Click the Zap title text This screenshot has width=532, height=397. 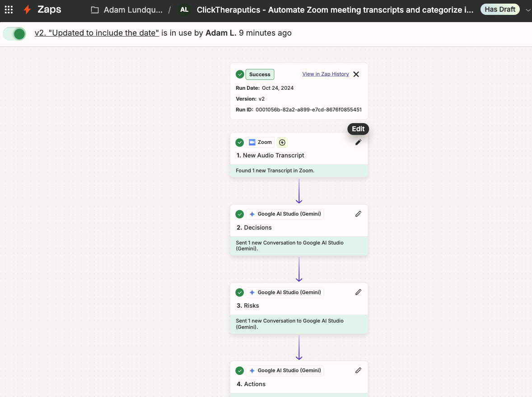pyautogui.click(x=335, y=9)
